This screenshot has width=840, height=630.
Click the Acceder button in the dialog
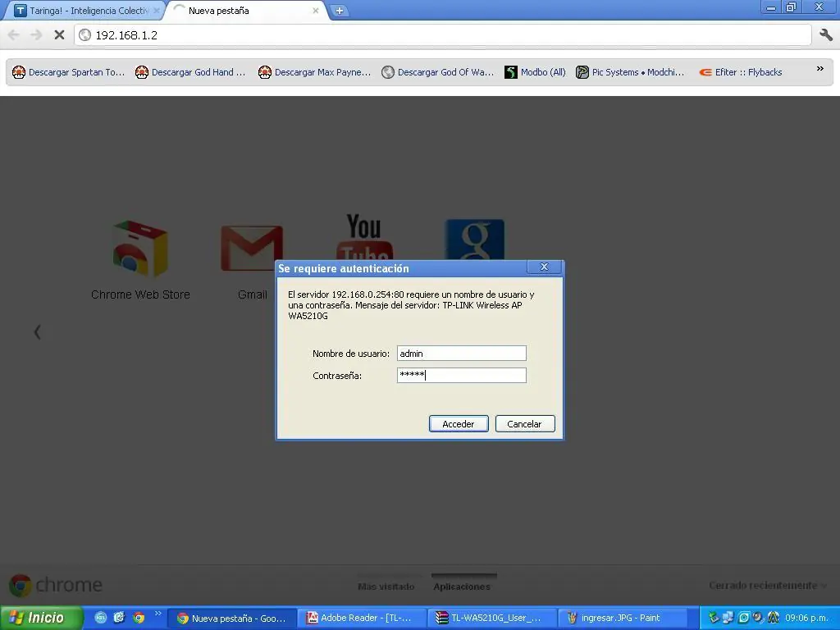(459, 424)
